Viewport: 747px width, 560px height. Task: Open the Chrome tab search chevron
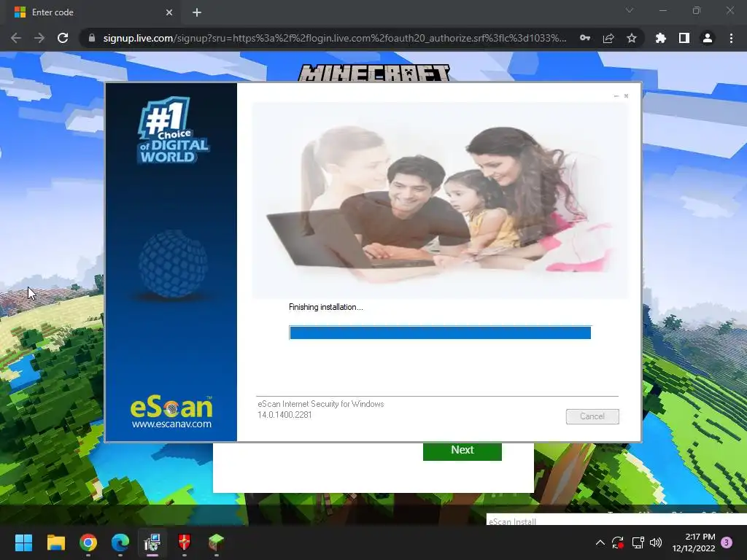630,10
